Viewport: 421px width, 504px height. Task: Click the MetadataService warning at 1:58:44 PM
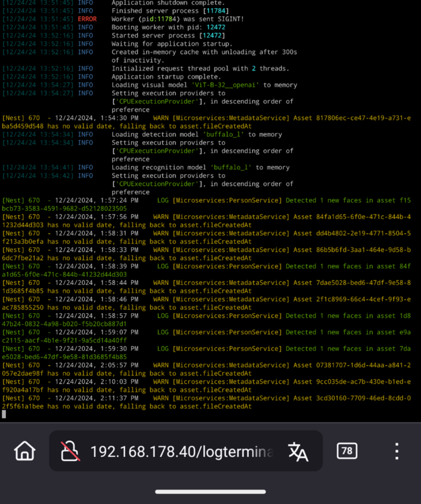click(206, 287)
